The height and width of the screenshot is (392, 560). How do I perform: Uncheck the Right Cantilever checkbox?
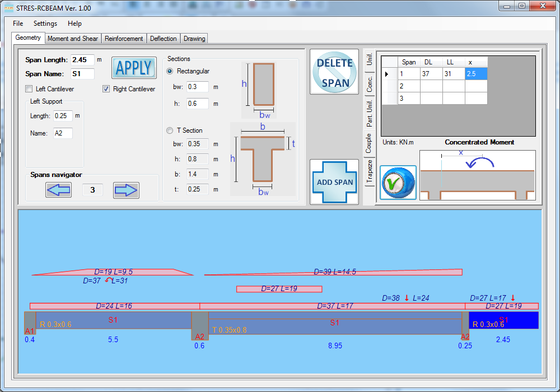[x=106, y=89]
